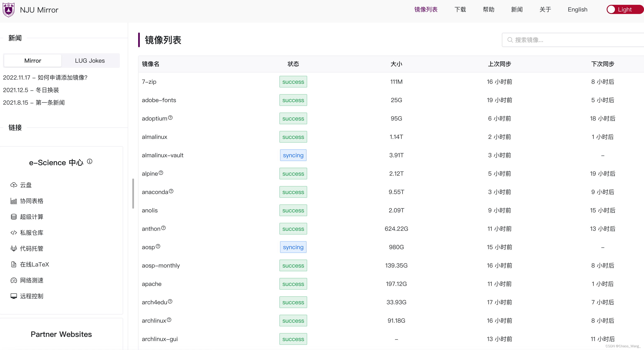Click the 远程控制 monitor icon
The width and height of the screenshot is (644, 350).
[x=14, y=296]
